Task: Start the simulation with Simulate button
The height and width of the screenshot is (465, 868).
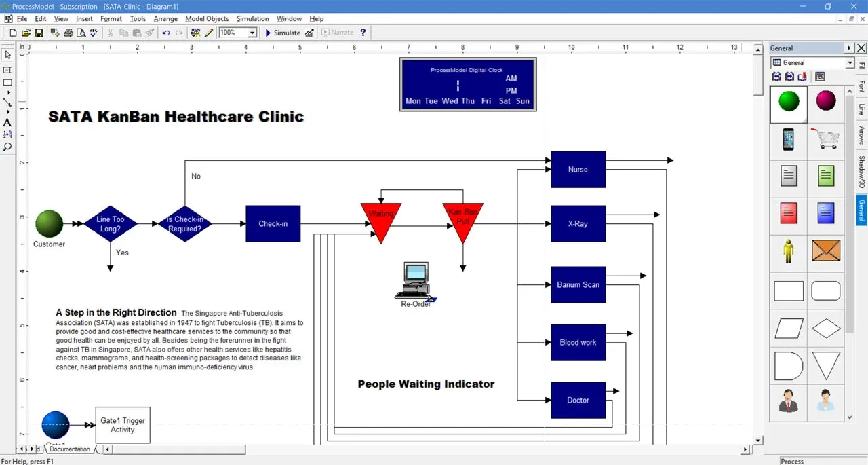Action: click(x=282, y=33)
